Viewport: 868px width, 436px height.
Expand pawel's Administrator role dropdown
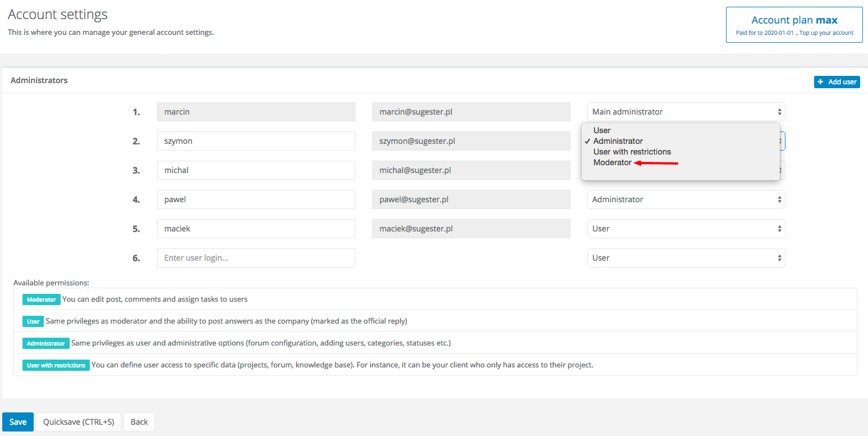[x=686, y=199]
